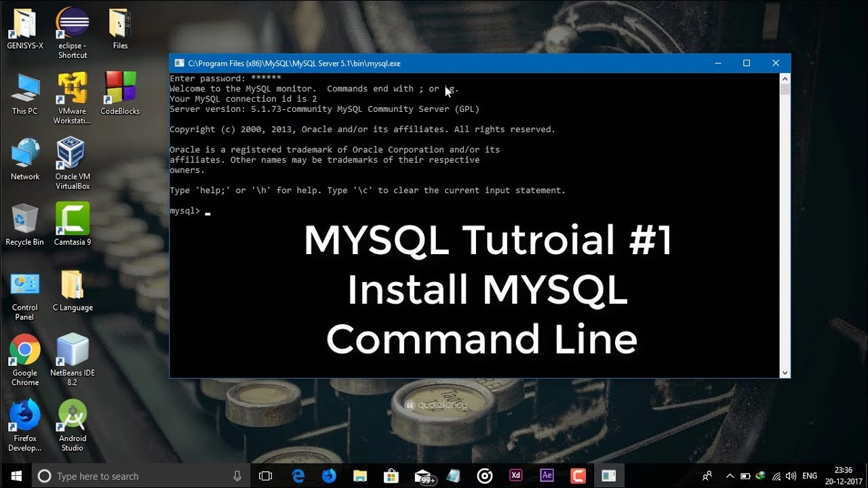Viewport: 868px width, 488px height.
Task: Open the Adobe After Effects taskbar icon
Action: coord(547,476)
